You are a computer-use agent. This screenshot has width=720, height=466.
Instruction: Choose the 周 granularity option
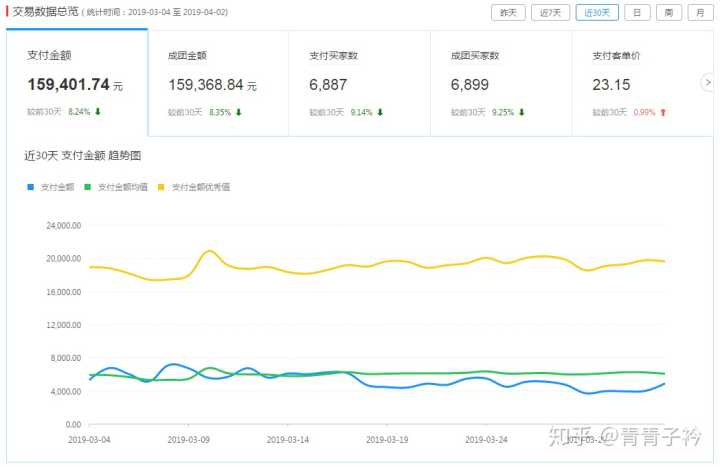point(668,13)
